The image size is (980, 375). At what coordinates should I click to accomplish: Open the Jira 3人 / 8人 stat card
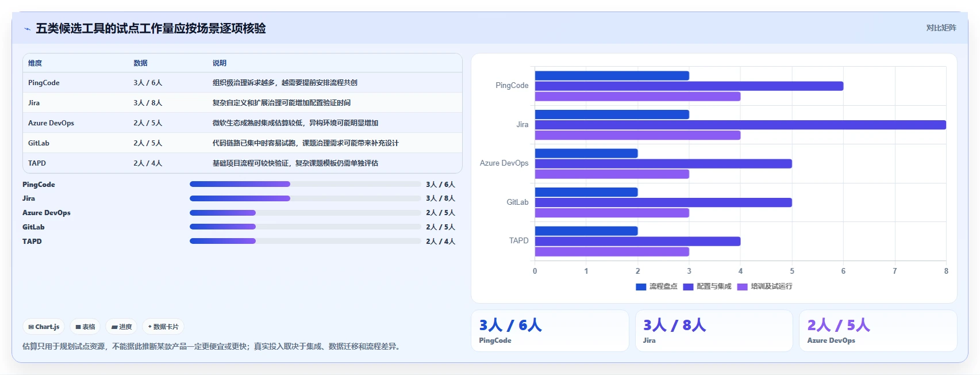(714, 331)
